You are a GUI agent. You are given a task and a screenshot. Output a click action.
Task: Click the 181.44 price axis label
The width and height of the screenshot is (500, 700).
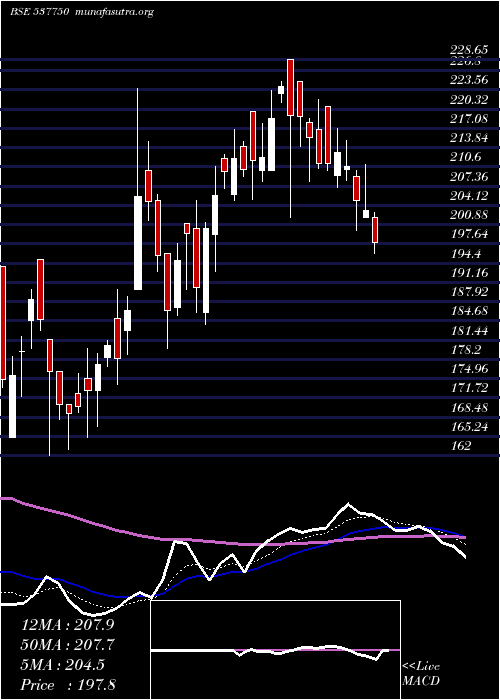pyautogui.click(x=470, y=331)
